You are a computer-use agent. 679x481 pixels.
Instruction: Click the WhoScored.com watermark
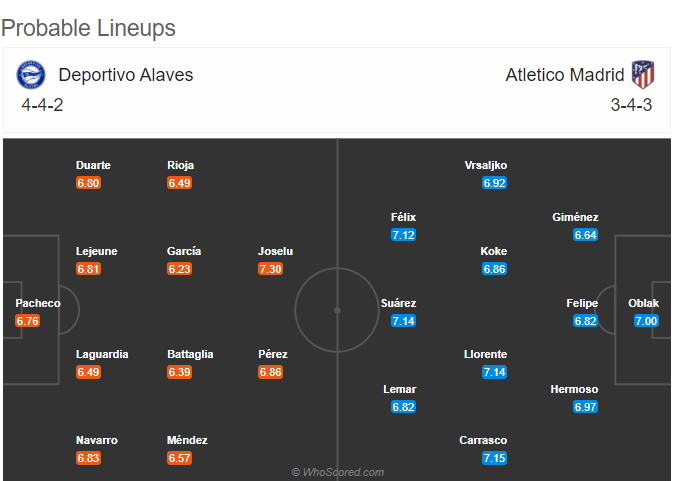point(338,472)
